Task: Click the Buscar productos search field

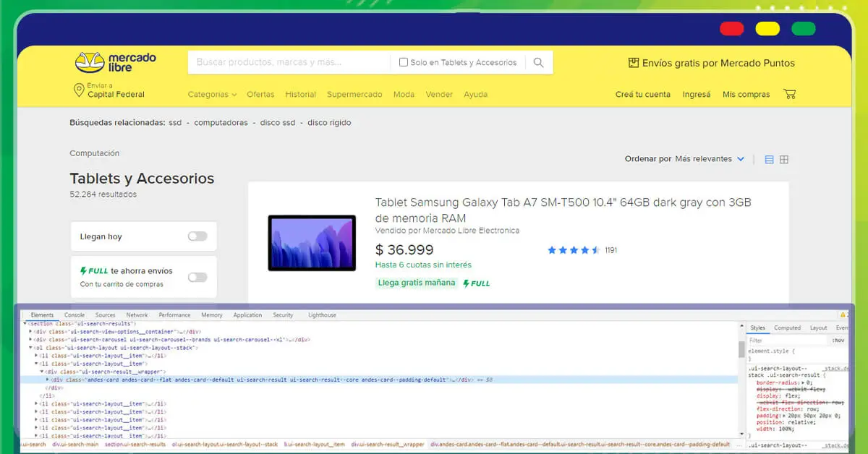Action: [x=289, y=63]
